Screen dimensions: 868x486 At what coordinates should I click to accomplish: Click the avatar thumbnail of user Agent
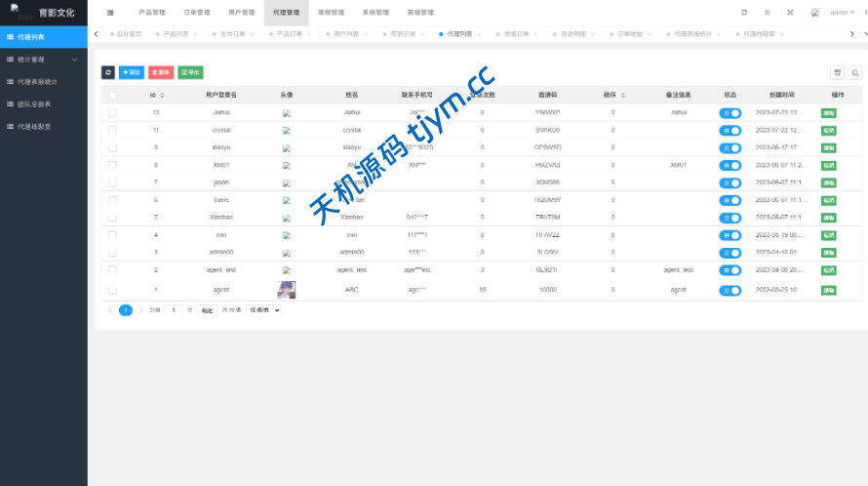tap(286, 289)
